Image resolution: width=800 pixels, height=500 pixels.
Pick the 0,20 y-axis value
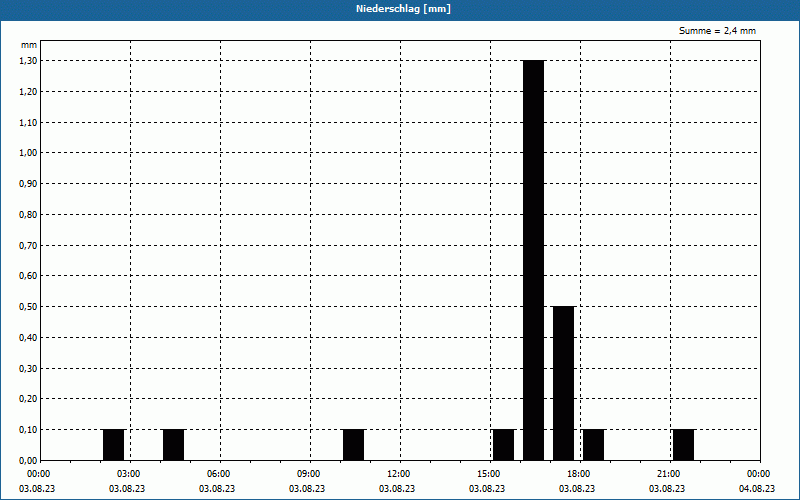(28, 399)
